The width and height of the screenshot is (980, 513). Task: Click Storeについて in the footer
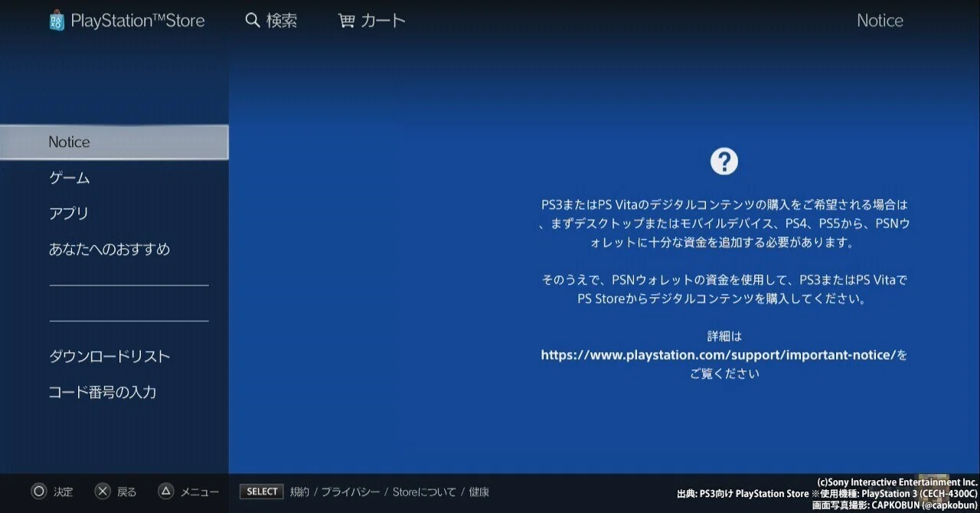click(424, 492)
